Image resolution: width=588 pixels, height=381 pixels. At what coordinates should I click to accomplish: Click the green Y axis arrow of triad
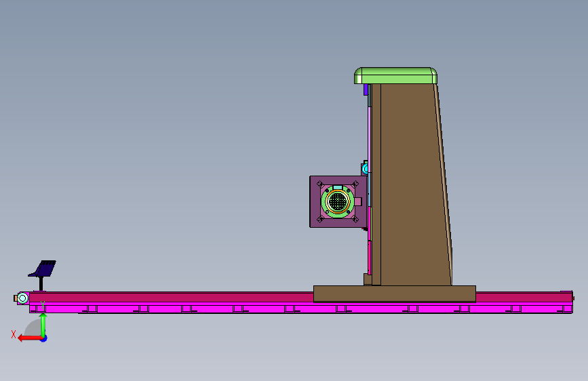(x=43, y=325)
